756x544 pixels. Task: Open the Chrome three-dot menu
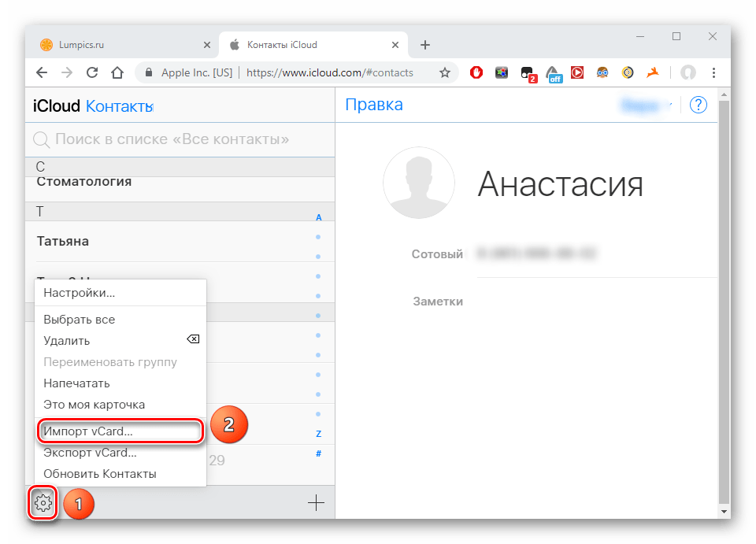click(x=713, y=72)
